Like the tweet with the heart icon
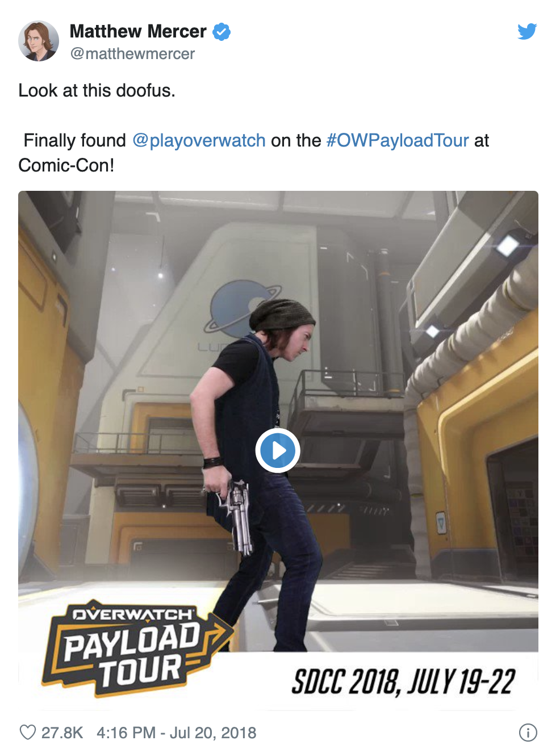Viewport: 560px width, 753px height. [x=28, y=733]
